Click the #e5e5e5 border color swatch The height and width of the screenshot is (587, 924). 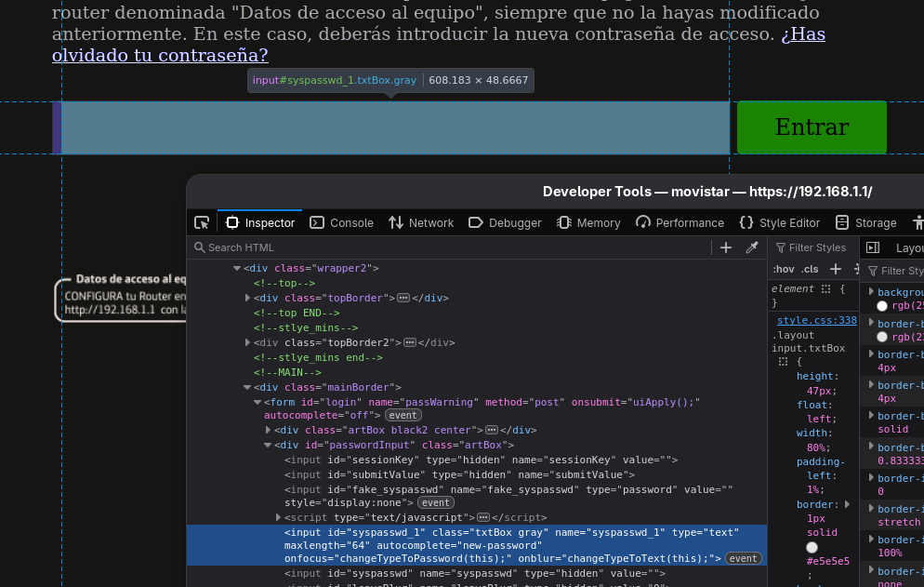(x=812, y=548)
